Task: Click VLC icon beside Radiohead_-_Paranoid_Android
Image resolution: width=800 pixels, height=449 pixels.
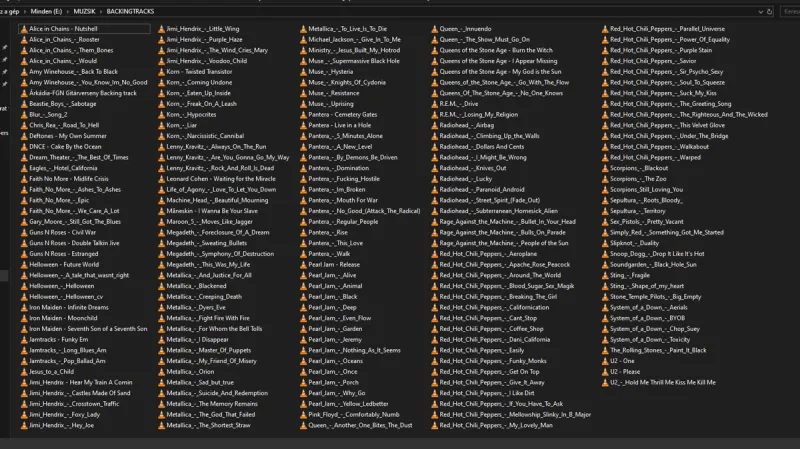Action: pyautogui.click(x=435, y=190)
